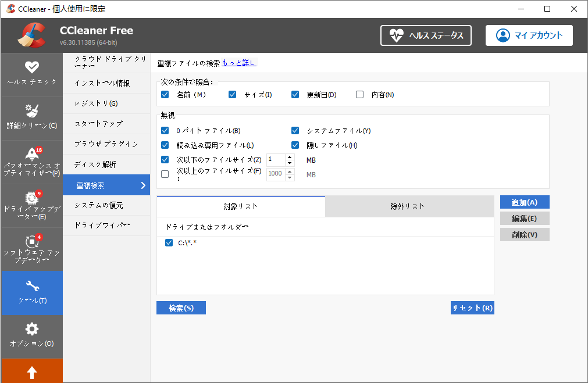Switch to 対象リスト tab
Viewport: 588px width, 383px height.
click(241, 206)
